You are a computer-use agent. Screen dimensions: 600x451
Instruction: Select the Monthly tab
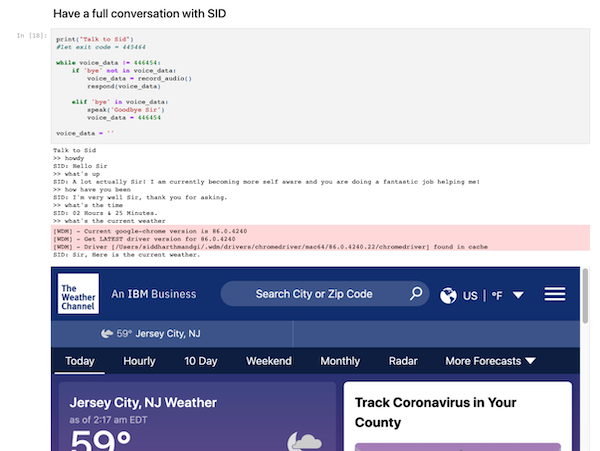coord(340,361)
